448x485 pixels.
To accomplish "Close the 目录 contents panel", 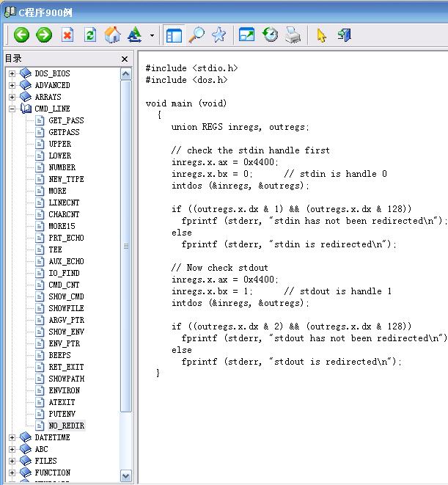I will pos(125,59).
